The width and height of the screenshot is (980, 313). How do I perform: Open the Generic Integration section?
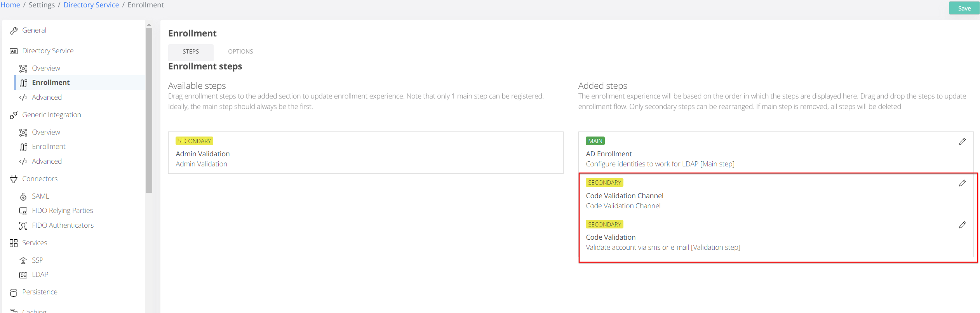click(x=51, y=115)
